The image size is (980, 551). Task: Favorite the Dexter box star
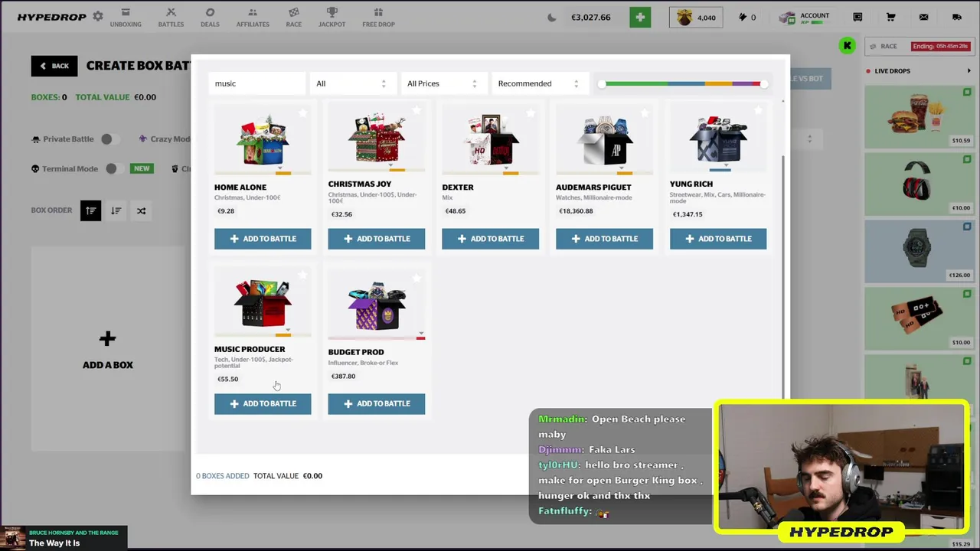tap(531, 112)
